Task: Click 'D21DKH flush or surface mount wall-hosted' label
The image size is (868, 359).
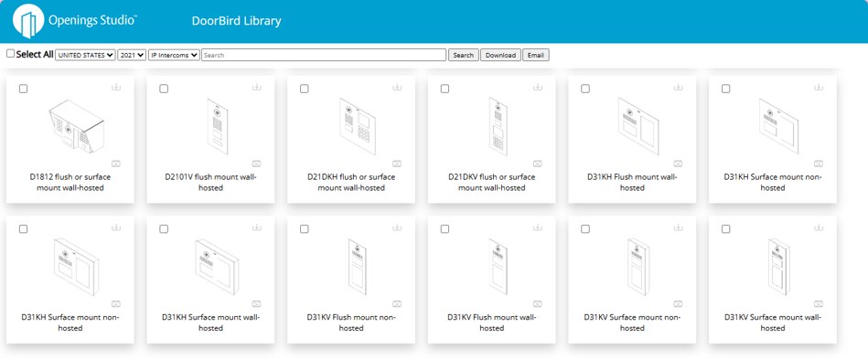Action: 351,183
